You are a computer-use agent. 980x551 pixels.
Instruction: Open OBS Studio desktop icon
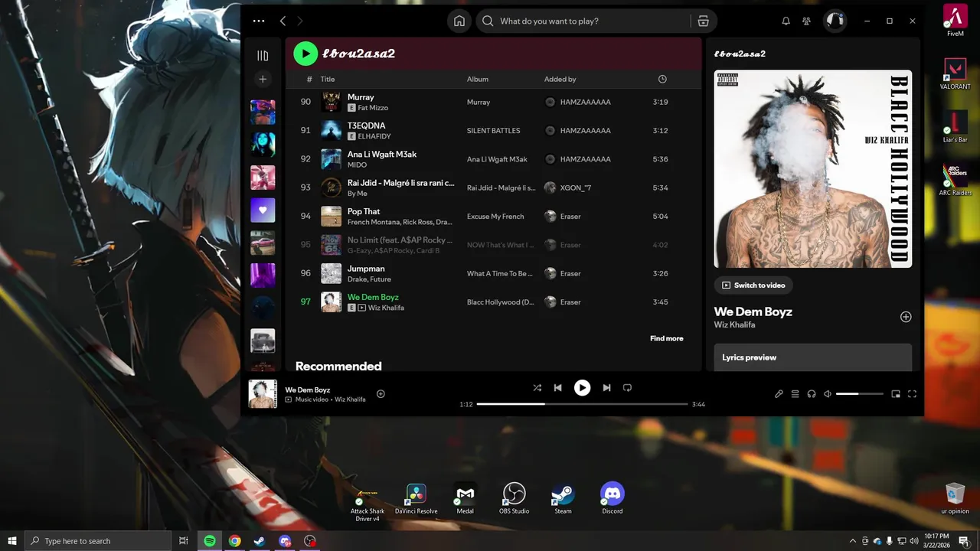514,499
